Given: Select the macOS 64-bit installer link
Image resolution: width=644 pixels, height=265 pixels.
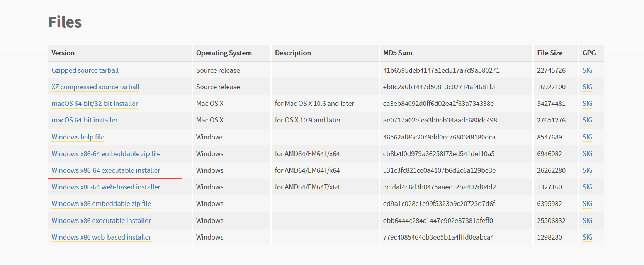Looking at the screenshot, I should coord(85,120).
